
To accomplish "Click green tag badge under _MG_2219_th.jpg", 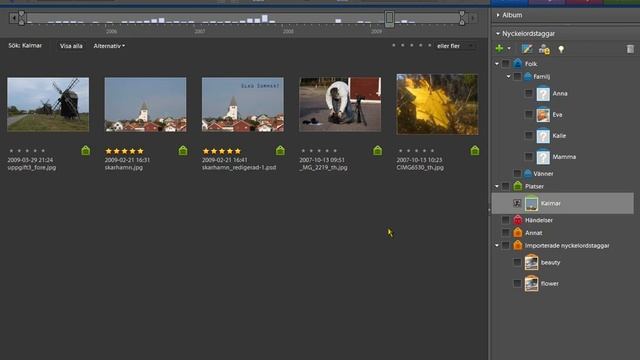I will click(x=378, y=151).
